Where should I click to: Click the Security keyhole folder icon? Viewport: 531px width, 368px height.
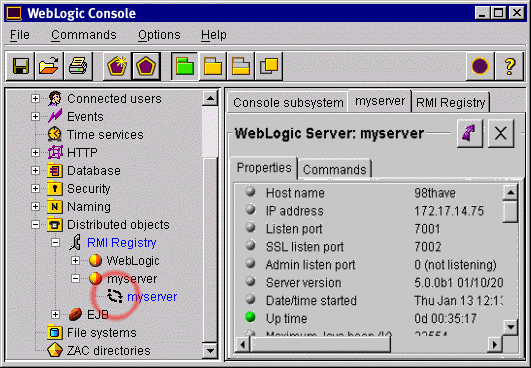click(x=55, y=188)
